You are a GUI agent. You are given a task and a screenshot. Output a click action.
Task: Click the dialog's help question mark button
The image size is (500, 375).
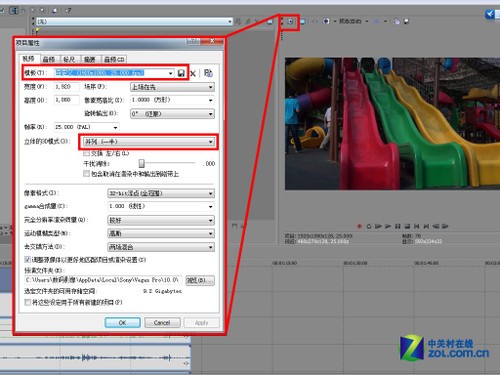[193, 41]
